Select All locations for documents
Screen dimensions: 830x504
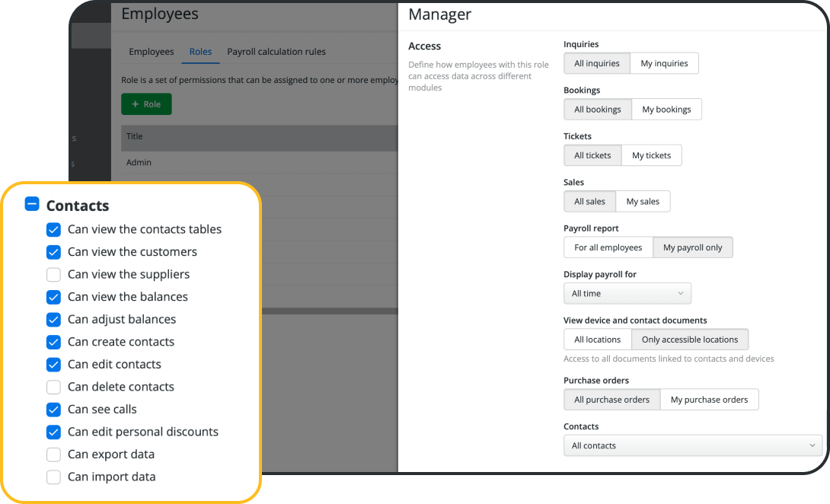coord(598,340)
